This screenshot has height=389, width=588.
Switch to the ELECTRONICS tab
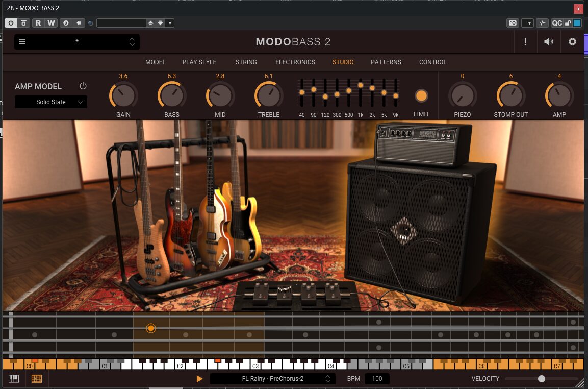[x=295, y=62]
